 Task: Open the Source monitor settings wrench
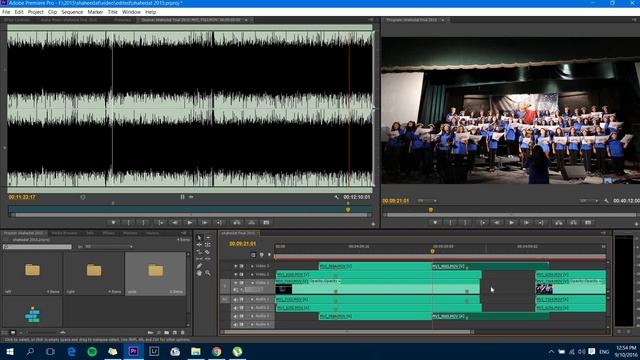(336, 197)
